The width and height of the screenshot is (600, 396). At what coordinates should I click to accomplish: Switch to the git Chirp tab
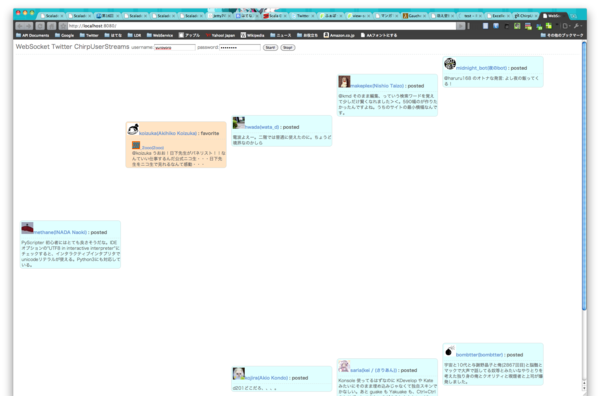[x=525, y=16]
